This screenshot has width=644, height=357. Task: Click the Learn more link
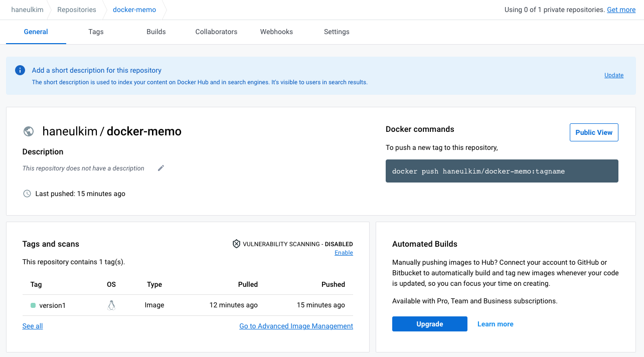496,324
